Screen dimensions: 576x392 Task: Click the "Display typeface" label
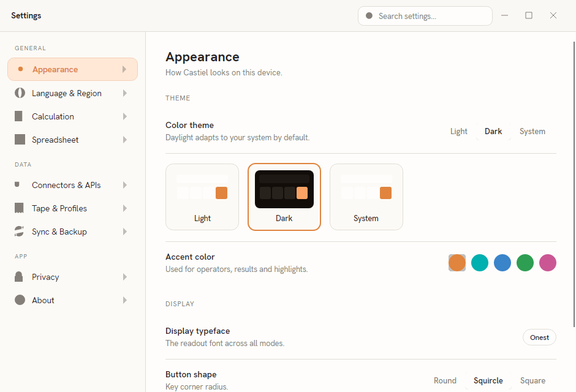pos(198,331)
